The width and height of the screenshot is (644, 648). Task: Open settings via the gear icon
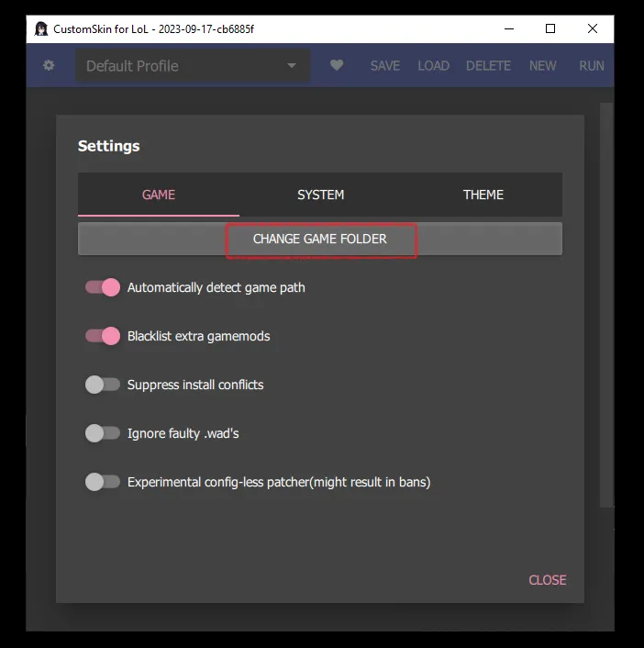49,65
